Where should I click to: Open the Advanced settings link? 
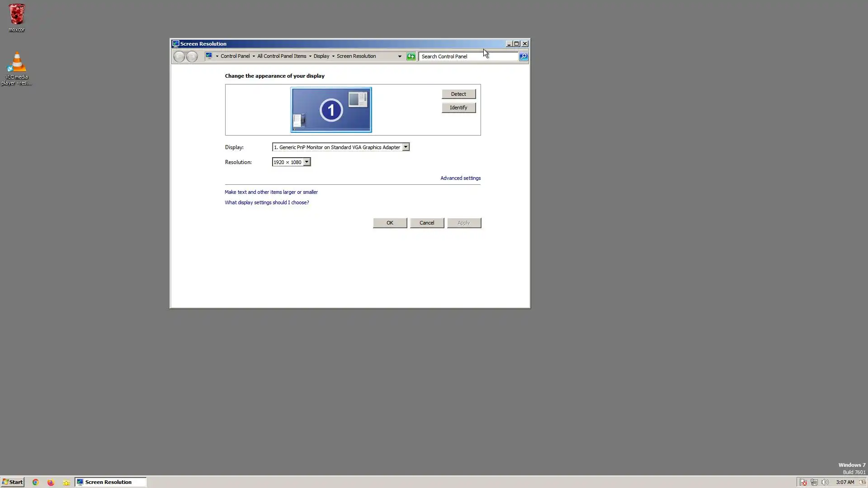click(460, 178)
